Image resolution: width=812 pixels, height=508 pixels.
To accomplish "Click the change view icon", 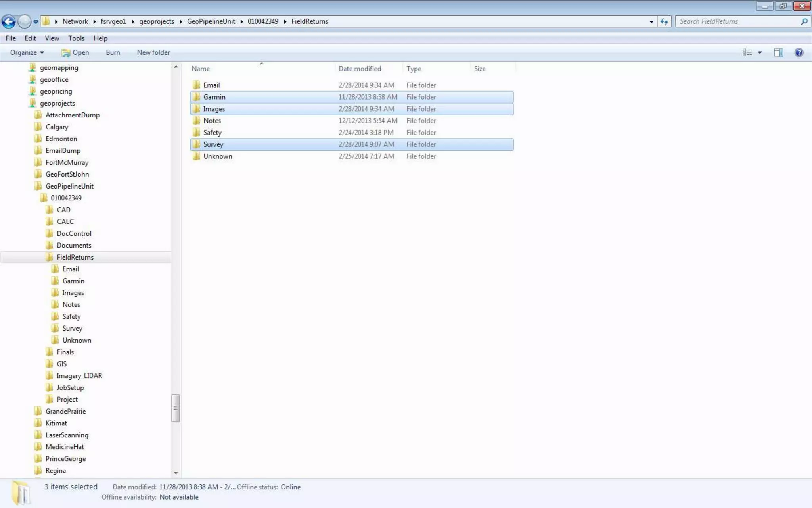I will pyautogui.click(x=747, y=52).
